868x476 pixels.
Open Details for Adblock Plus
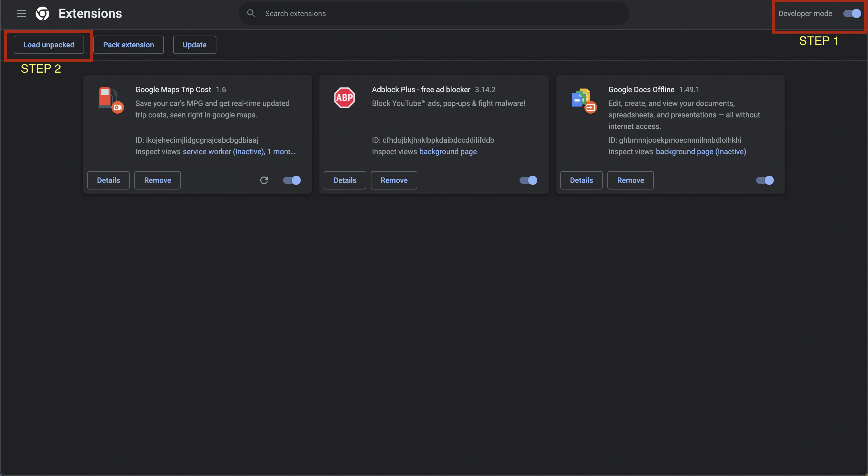pyautogui.click(x=345, y=180)
